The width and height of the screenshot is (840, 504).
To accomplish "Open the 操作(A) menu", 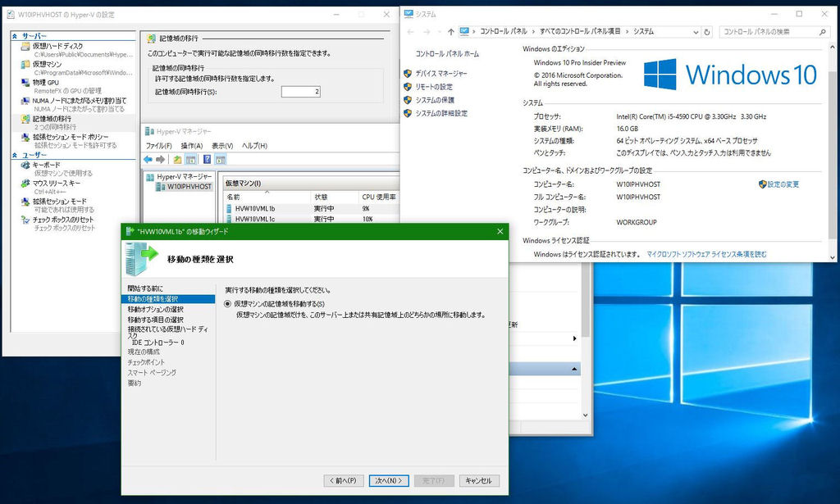I will [x=192, y=146].
